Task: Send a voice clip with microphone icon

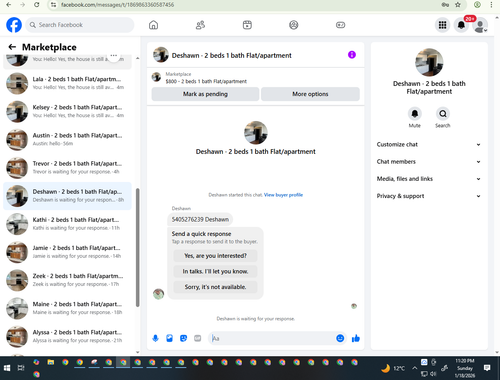Action: pos(155,338)
